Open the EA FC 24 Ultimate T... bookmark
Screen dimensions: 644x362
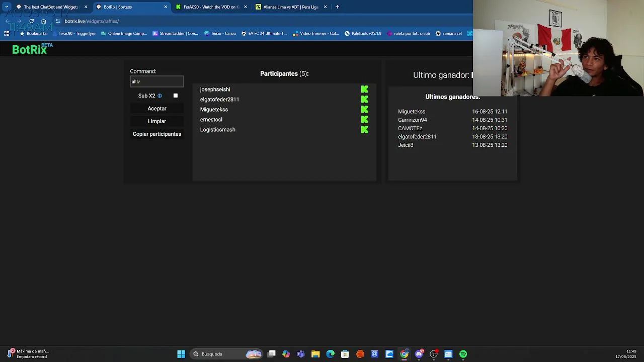click(264, 34)
